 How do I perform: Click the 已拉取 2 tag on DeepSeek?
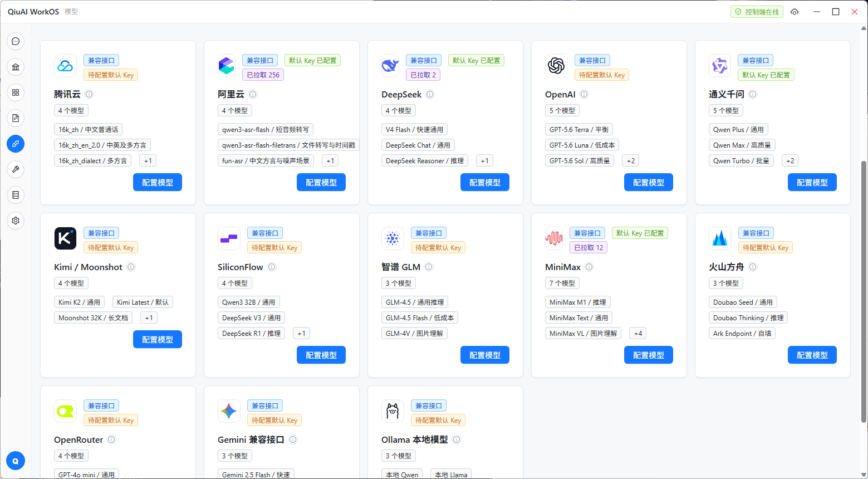(423, 75)
